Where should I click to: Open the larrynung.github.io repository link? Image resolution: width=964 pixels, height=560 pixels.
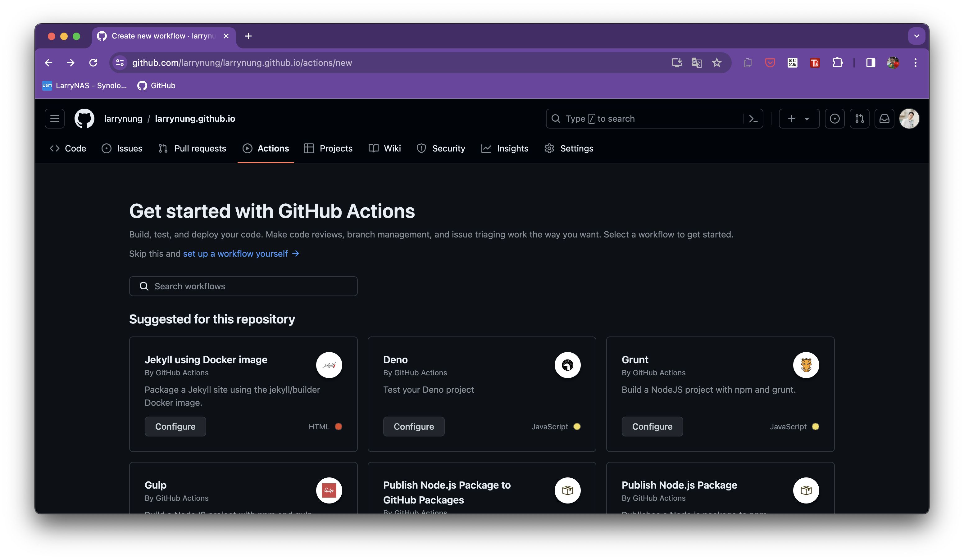[x=195, y=119]
